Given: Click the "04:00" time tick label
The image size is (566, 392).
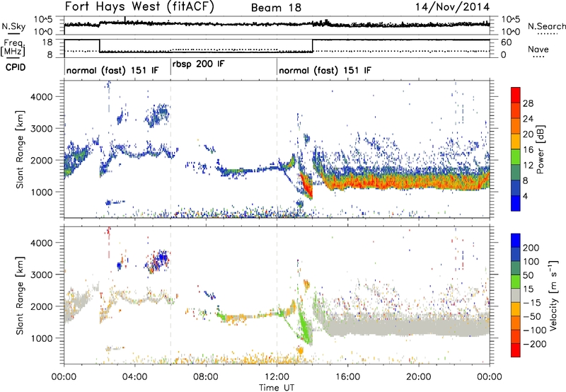Looking at the screenshot, I should [x=134, y=377].
